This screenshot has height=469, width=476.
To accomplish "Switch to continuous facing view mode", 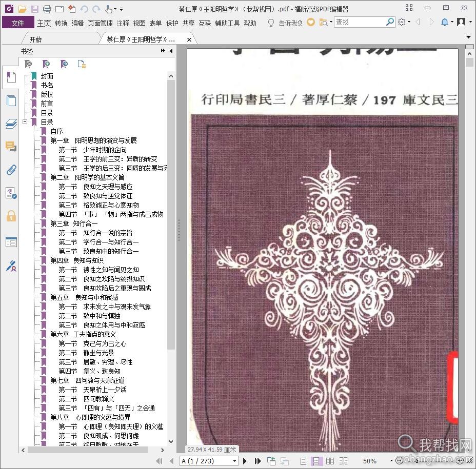I will [x=343, y=461].
